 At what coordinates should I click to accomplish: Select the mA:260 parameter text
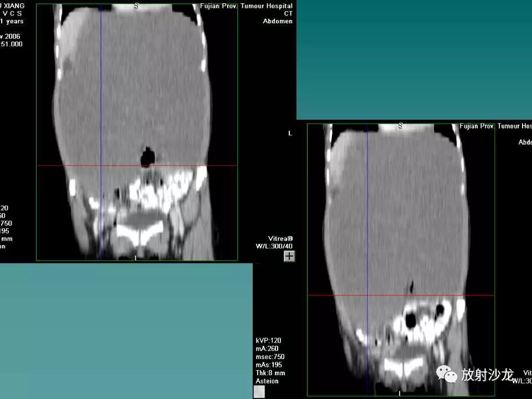267,349
